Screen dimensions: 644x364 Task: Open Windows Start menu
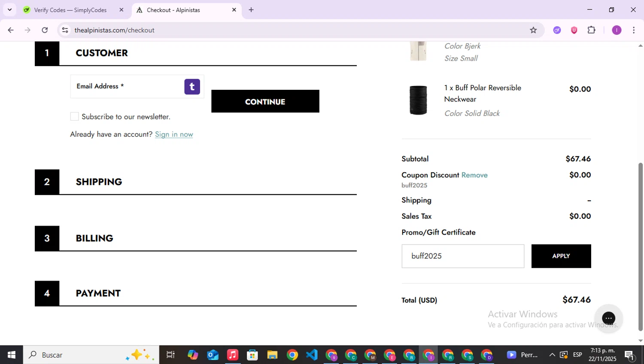pyautogui.click(x=12, y=355)
